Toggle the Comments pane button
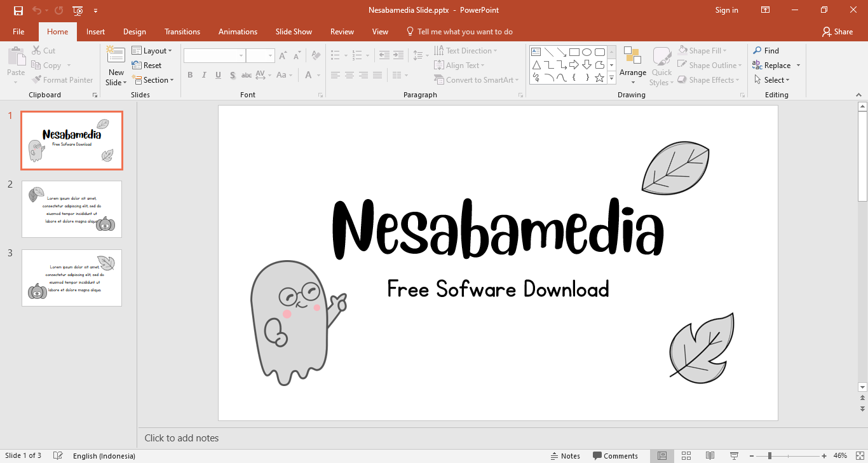 [x=615, y=455]
